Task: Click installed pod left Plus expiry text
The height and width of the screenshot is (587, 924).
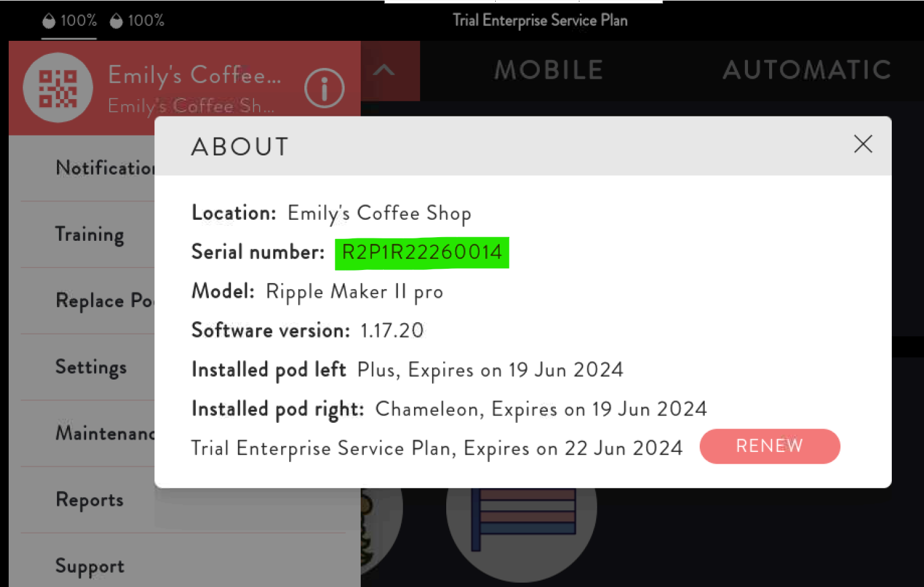Action: point(490,370)
